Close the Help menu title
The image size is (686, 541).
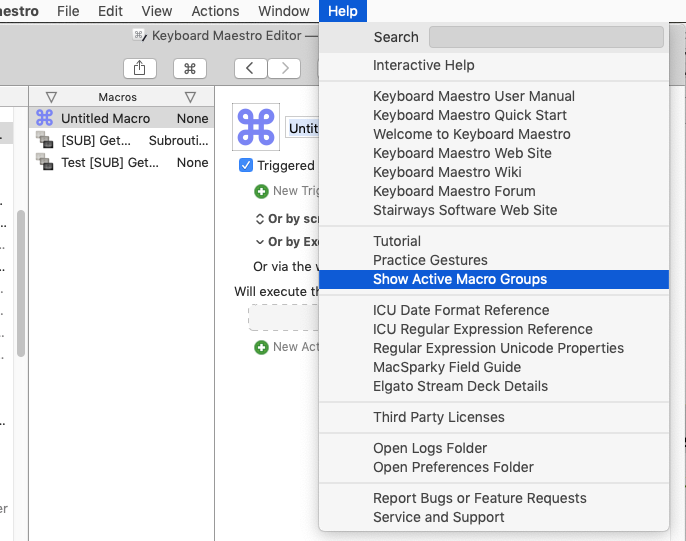coord(343,11)
